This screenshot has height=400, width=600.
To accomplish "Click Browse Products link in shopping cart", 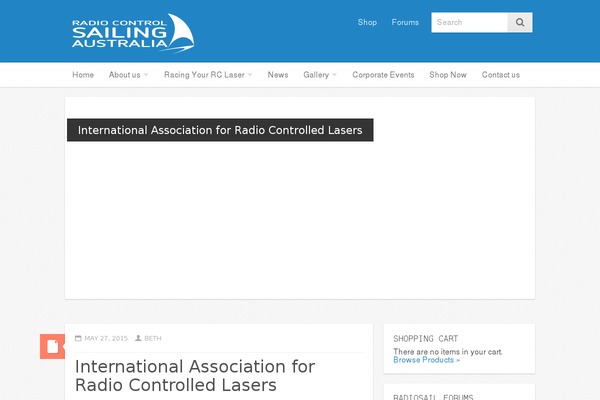I will tap(426, 360).
